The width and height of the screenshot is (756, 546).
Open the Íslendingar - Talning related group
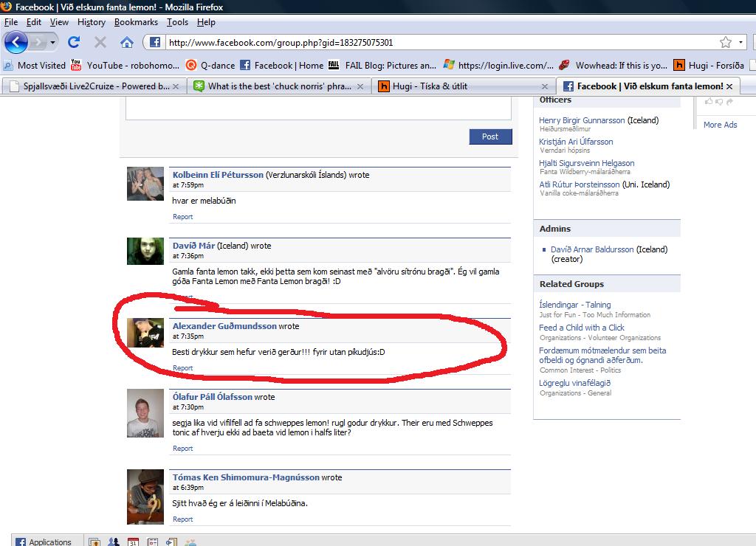coord(574,305)
